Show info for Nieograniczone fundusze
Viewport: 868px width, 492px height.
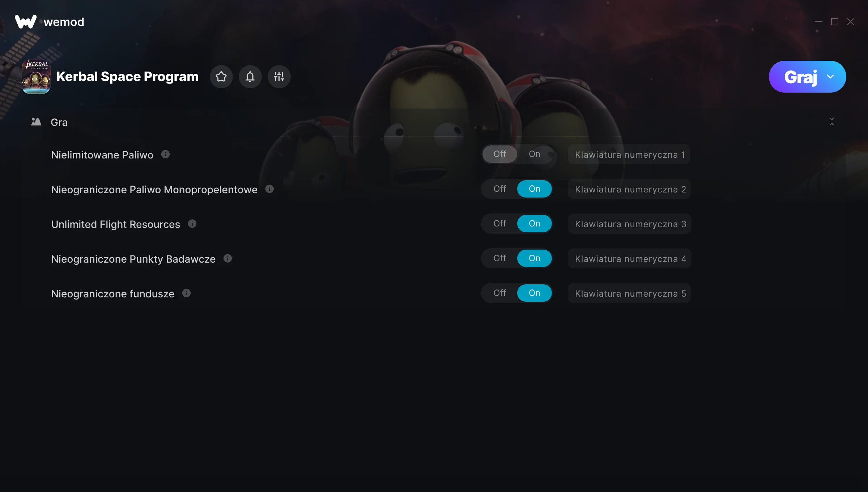[x=186, y=293]
